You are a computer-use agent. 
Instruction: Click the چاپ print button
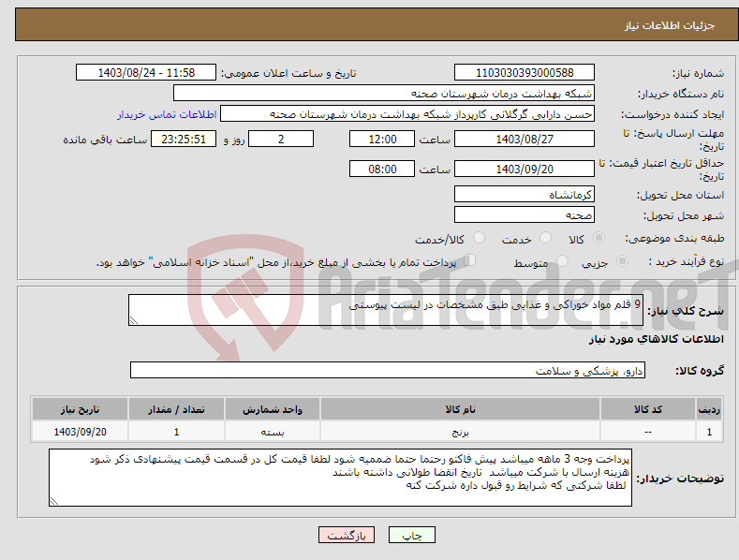click(412, 535)
